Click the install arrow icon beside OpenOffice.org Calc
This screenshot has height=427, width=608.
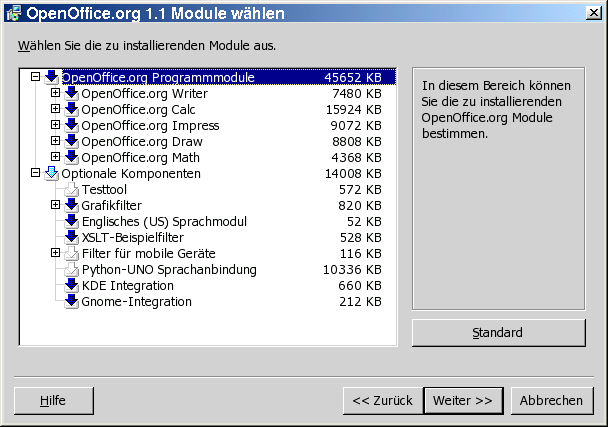(x=71, y=109)
